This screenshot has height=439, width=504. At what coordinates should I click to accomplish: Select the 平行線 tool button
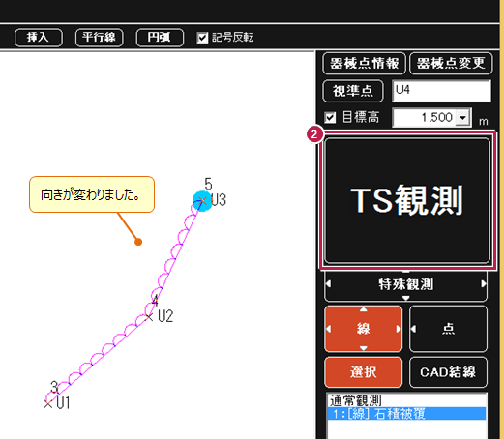(x=99, y=38)
